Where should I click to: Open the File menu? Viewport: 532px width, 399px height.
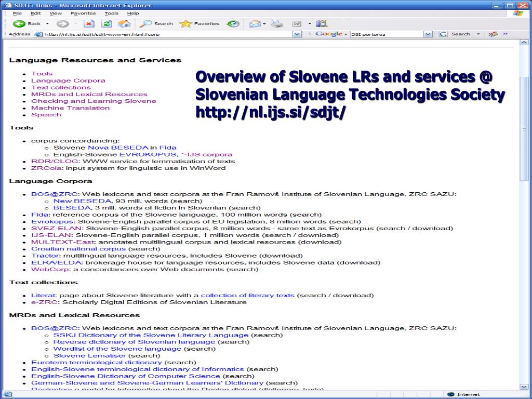pyautogui.click(x=17, y=13)
